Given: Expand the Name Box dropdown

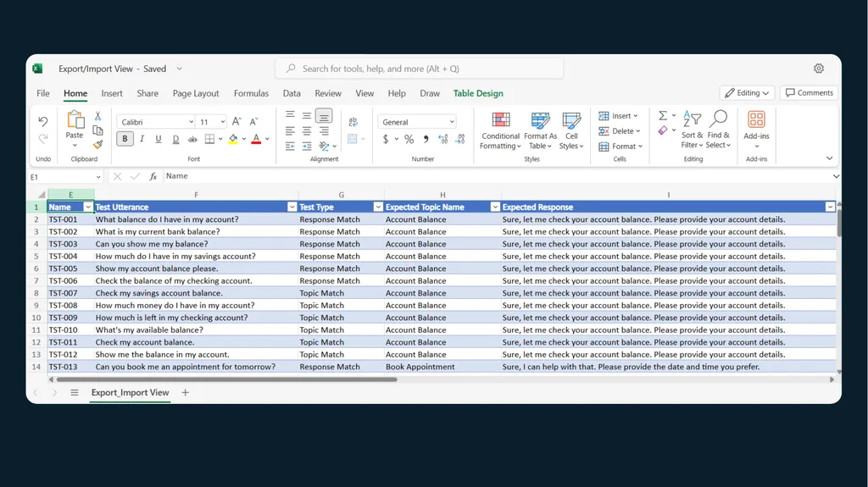Looking at the screenshot, I should (98, 177).
